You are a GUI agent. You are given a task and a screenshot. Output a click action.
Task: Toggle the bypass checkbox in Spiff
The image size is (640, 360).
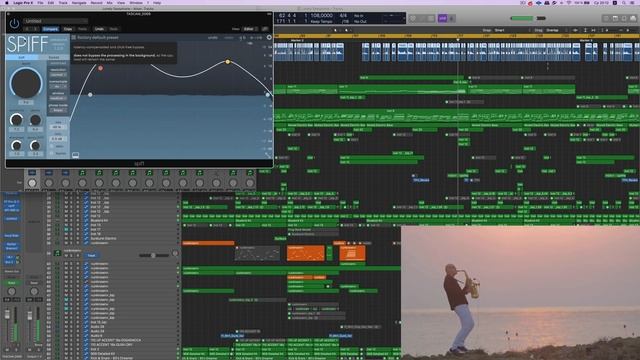point(52,153)
